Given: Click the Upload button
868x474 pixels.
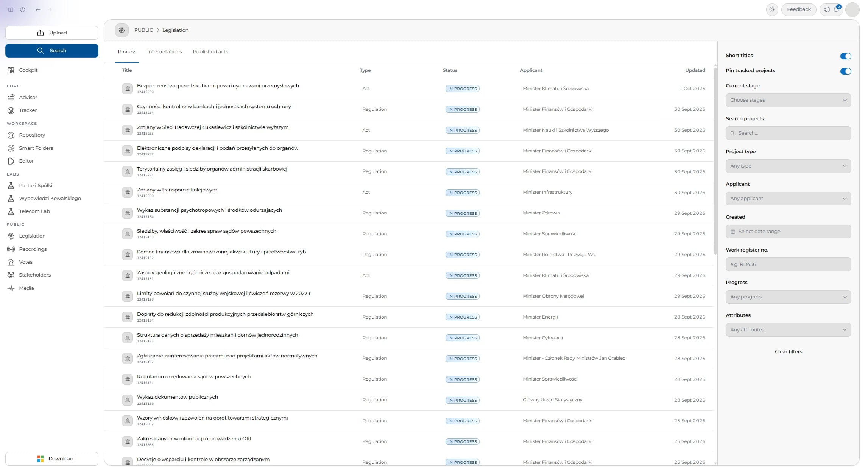Looking at the screenshot, I should (x=52, y=33).
